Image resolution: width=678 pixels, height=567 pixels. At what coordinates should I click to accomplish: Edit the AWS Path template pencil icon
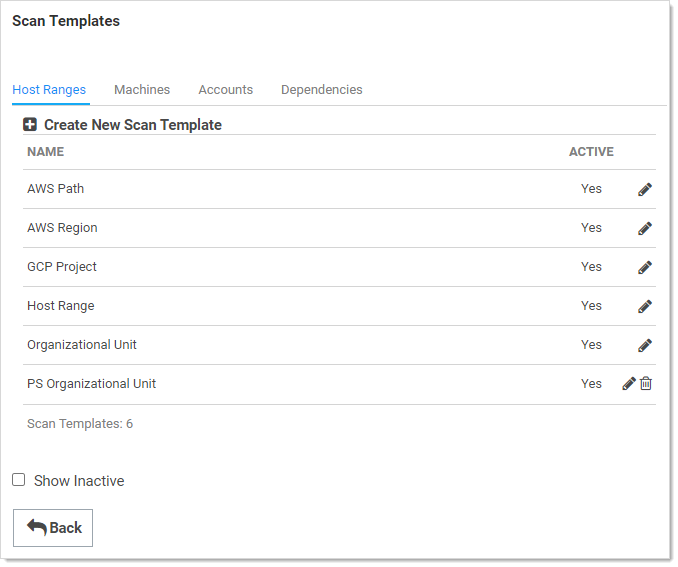click(645, 189)
